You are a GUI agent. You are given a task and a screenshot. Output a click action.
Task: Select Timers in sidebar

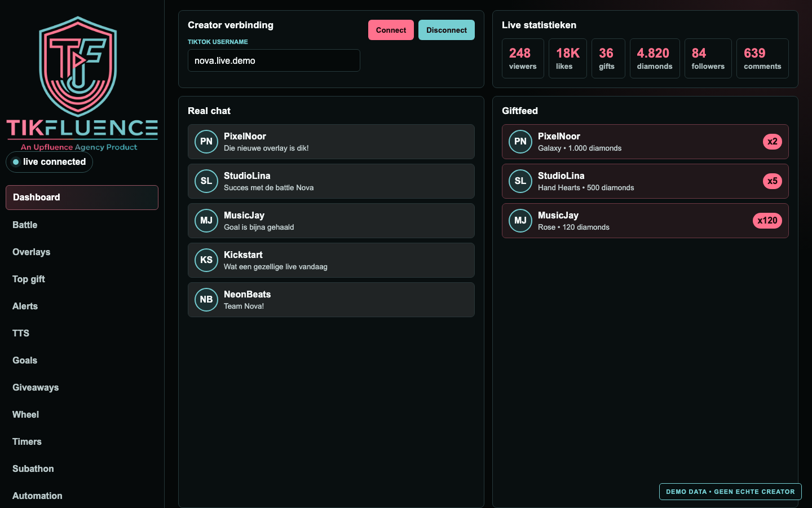click(82, 441)
